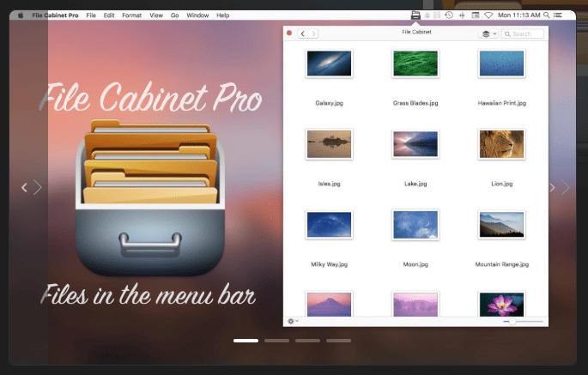
Task: Click the Galaxy.jpg file name
Action: pos(330,103)
